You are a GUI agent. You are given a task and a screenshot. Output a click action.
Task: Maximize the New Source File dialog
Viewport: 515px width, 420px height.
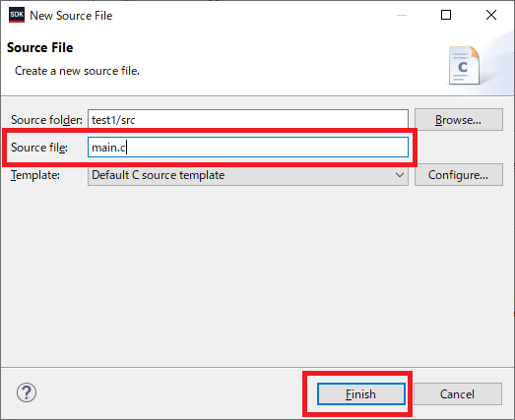point(446,15)
